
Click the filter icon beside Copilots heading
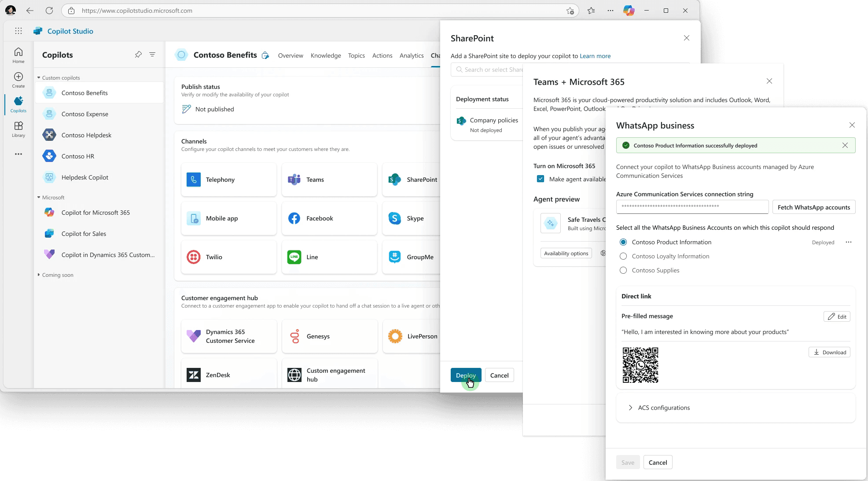(152, 55)
